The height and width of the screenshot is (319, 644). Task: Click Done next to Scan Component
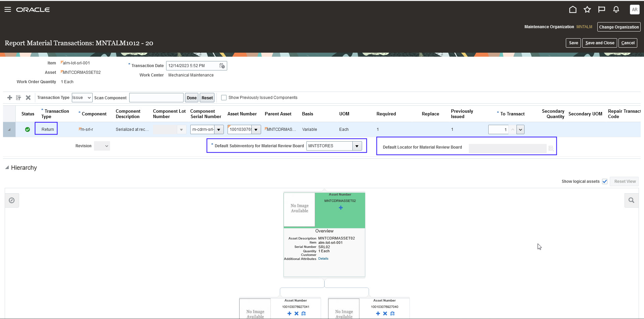click(x=192, y=98)
